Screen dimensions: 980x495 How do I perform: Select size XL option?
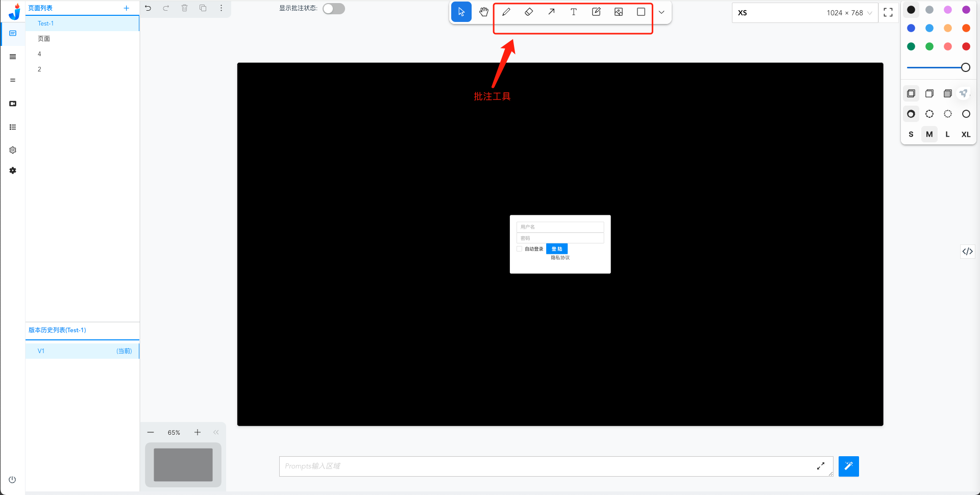click(x=966, y=134)
